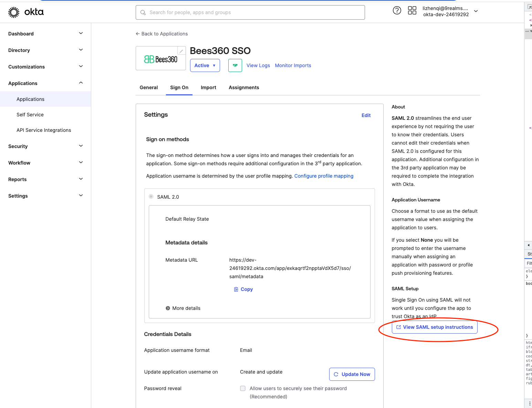Click the refresh icon in Update Now
The image size is (532, 408).
click(x=336, y=374)
